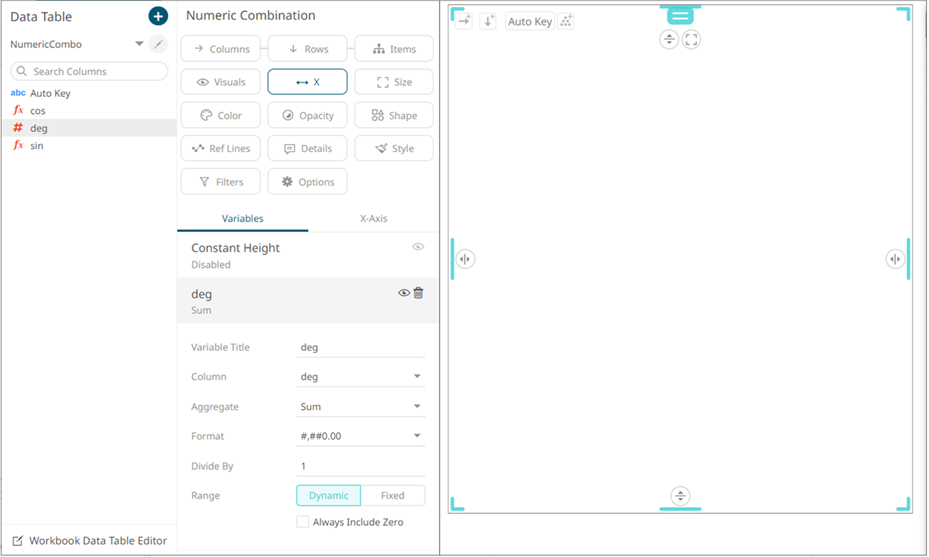This screenshot has width=929, height=557.
Task: Switch to the Variables tab
Action: (242, 218)
